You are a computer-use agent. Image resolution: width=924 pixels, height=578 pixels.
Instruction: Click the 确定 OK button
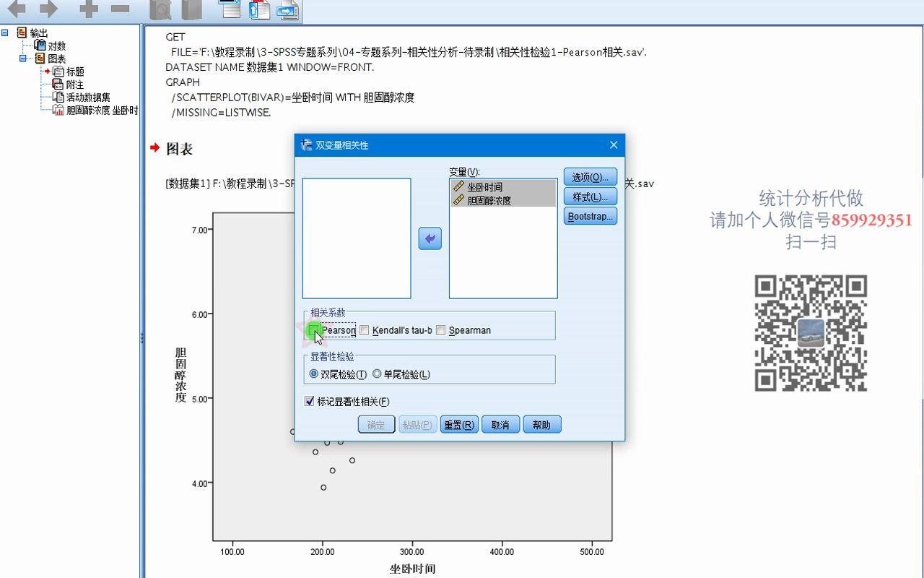pyautogui.click(x=377, y=424)
